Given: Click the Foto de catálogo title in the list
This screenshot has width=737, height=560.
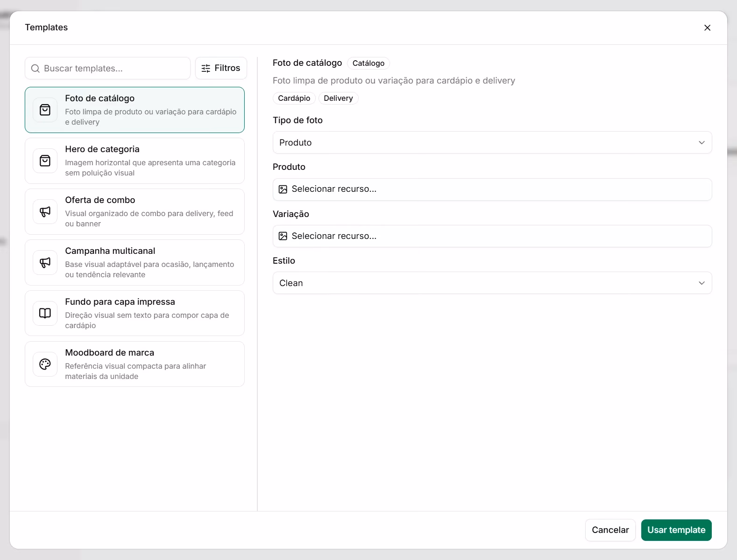Looking at the screenshot, I should 100,98.
